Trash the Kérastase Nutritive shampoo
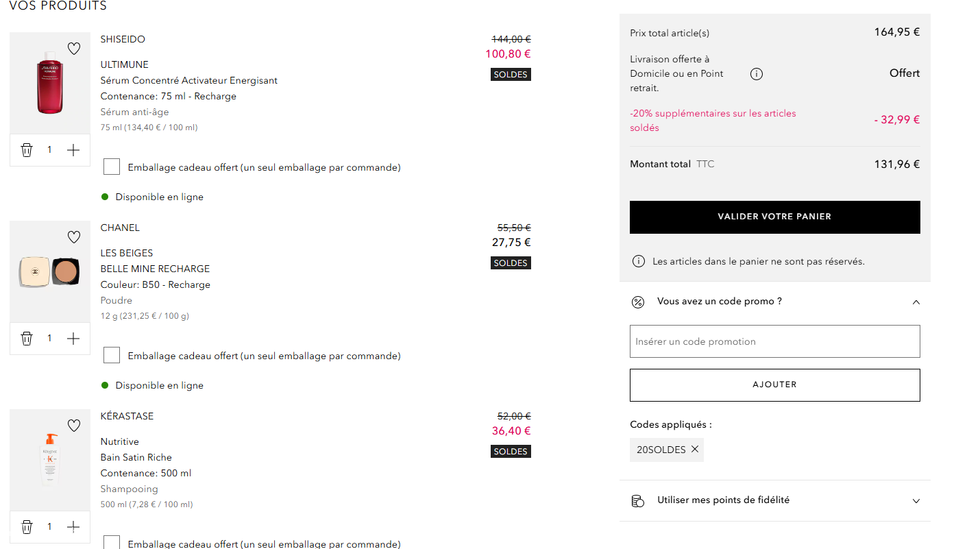Image resolution: width=980 pixels, height=549 pixels. click(27, 527)
